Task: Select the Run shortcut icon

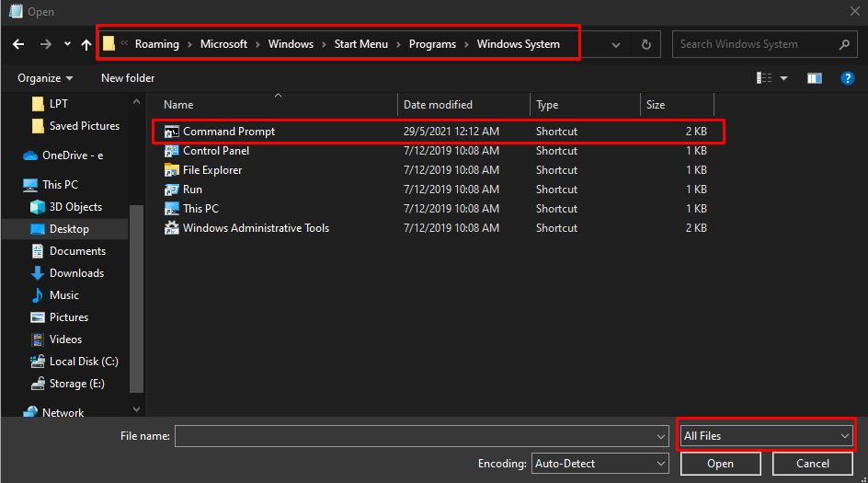Action: [x=172, y=190]
